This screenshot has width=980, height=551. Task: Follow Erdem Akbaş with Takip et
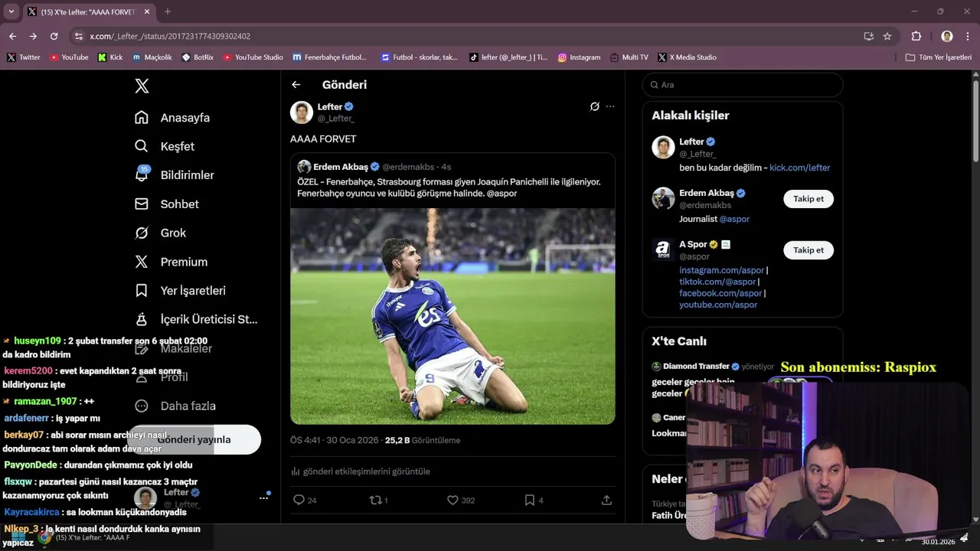click(x=808, y=199)
